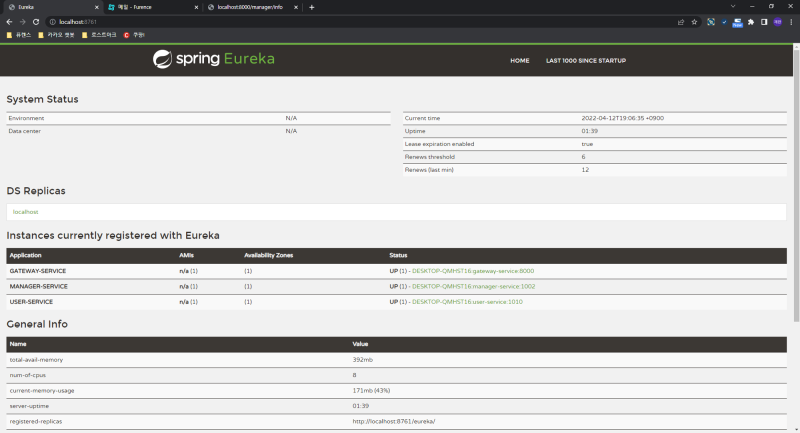Close the Furence mail tab

196,7
